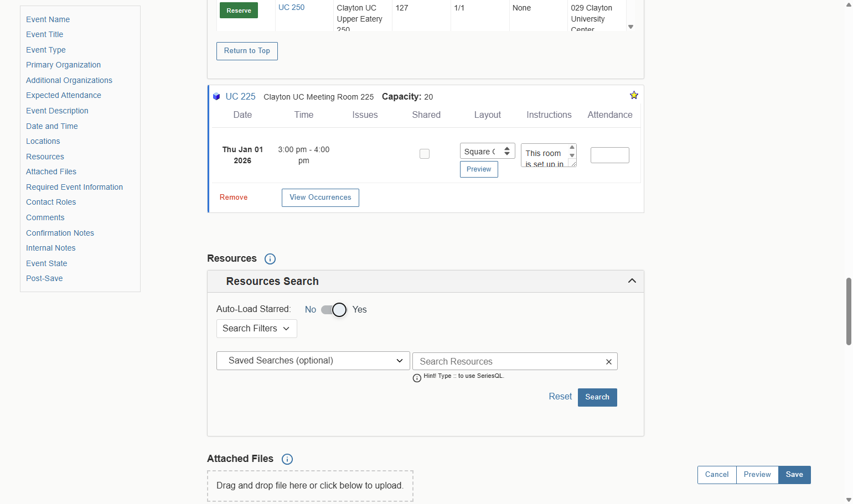
Task: Click the Attendance input field
Action: point(610,155)
